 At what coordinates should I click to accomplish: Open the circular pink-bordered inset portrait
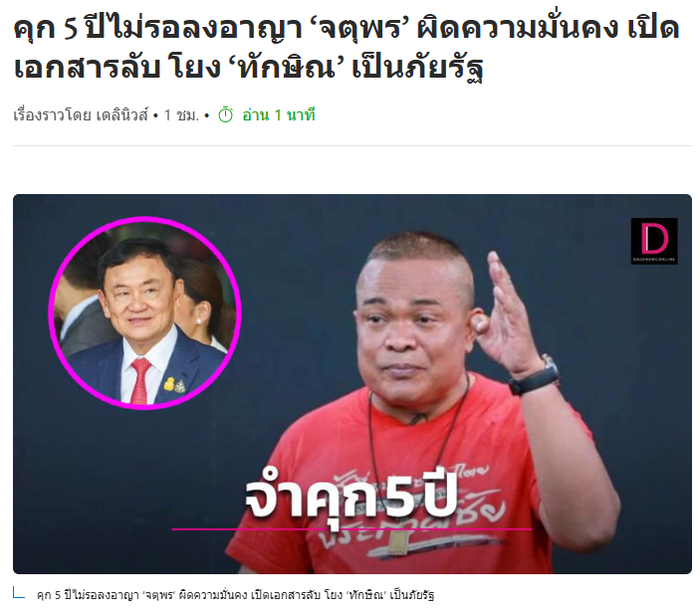(145, 312)
